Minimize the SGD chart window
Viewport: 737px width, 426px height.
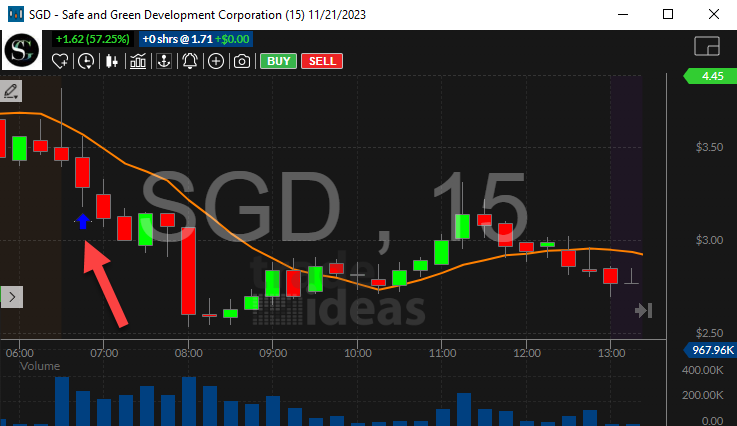click(x=623, y=14)
